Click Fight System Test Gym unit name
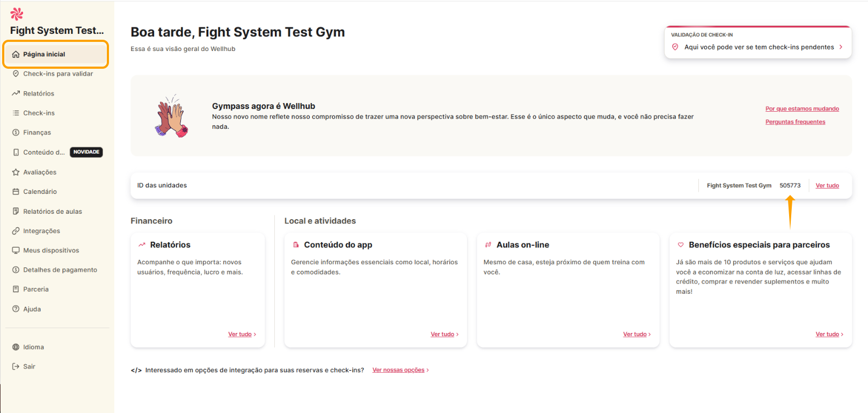868x413 pixels. pyautogui.click(x=739, y=185)
